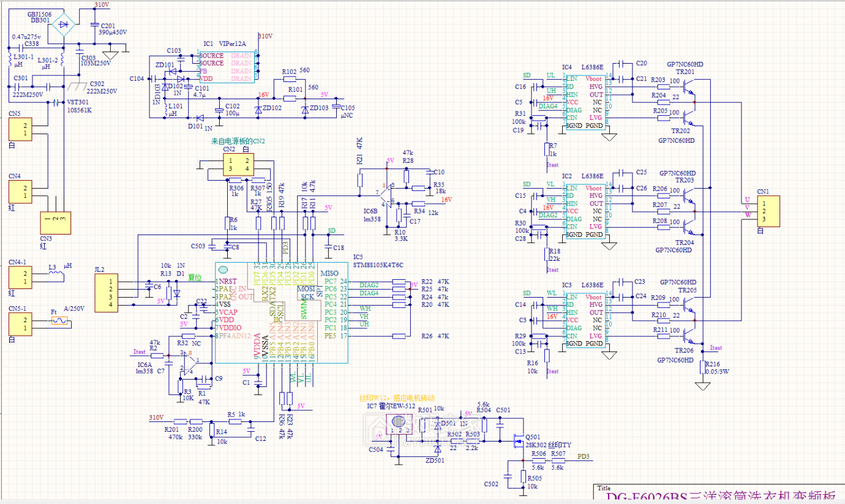Click the 'VST301 108561K' label text
Viewport: 845px width, 504px height.
point(79,107)
